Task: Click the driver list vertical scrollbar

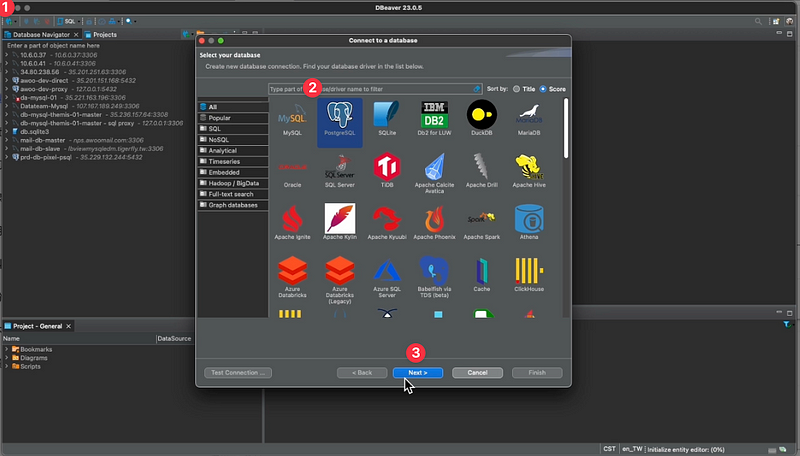Action: (x=566, y=128)
